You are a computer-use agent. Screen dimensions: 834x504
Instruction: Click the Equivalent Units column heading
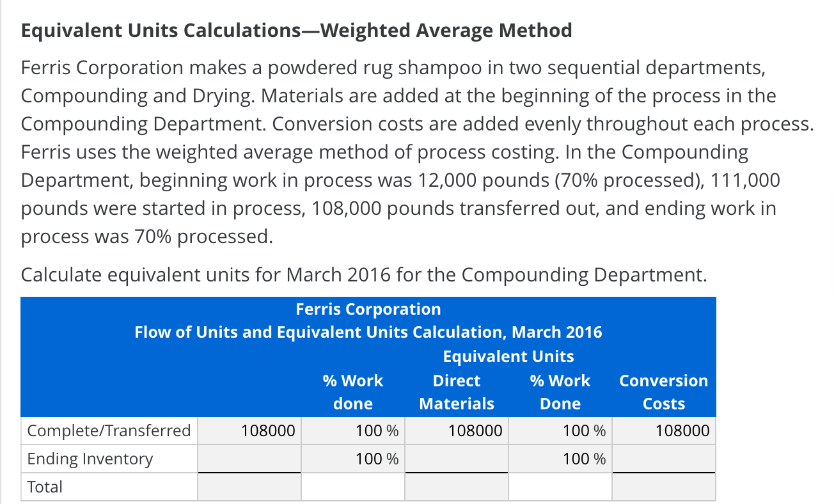pyautogui.click(x=508, y=356)
